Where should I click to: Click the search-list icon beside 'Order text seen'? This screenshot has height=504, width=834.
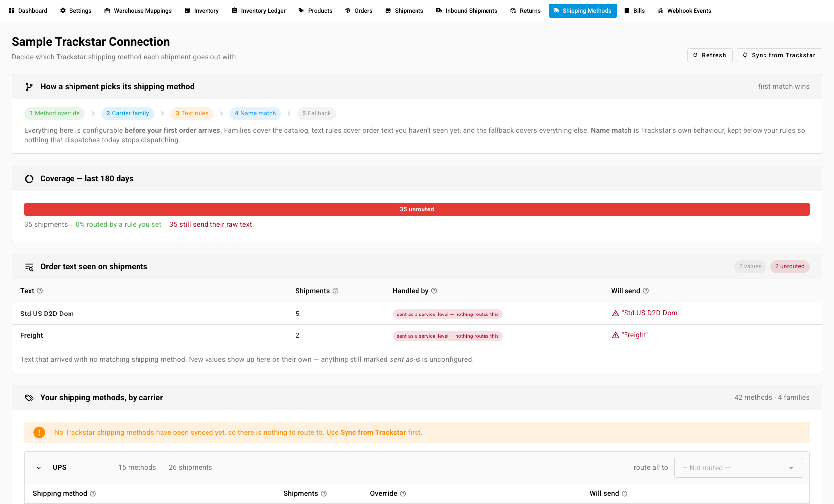click(x=29, y=267)
